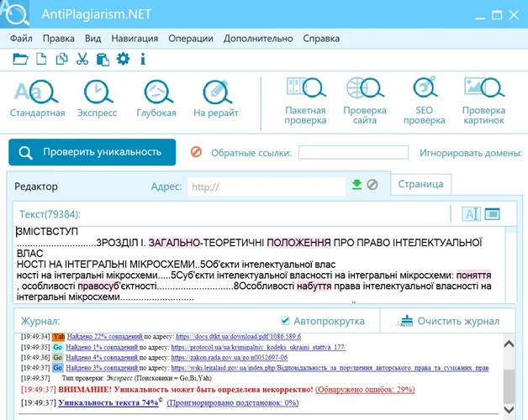The image size is (528, 420).
Task: Open the protocol.ua link in the journal
Action: pos(258,347)
